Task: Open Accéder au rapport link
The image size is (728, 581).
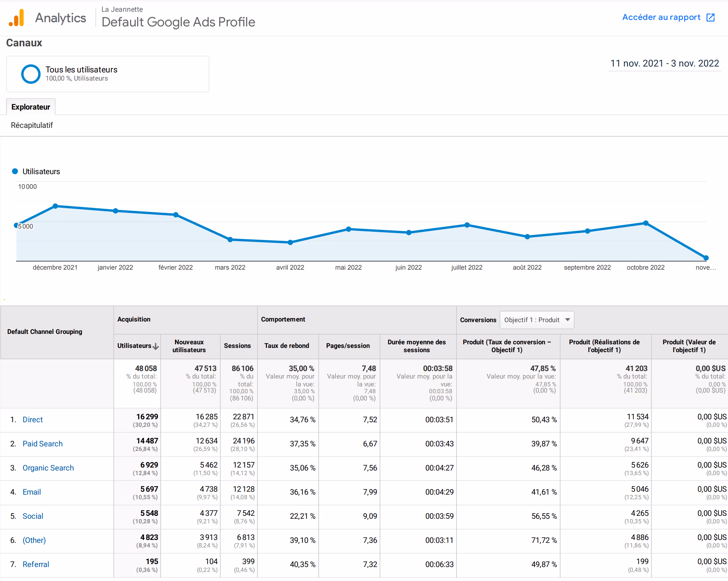Action: (661, 18)
